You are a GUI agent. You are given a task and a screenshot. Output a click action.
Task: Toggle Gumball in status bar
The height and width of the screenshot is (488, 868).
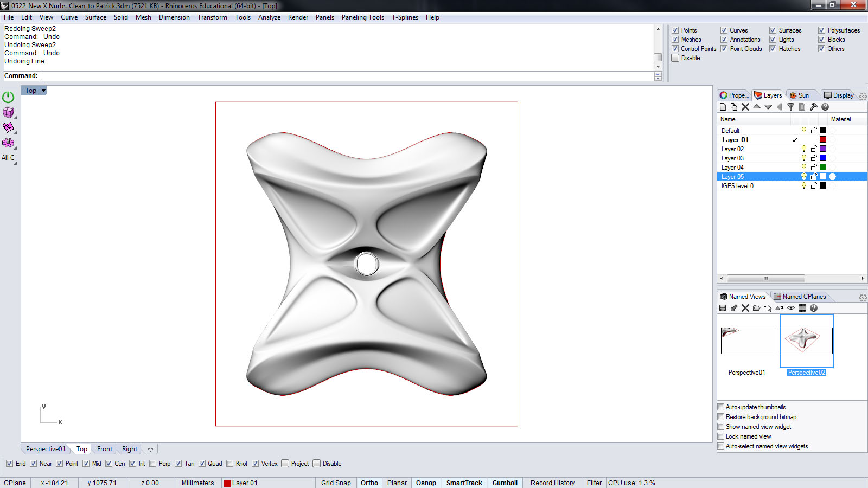point(505,483)
